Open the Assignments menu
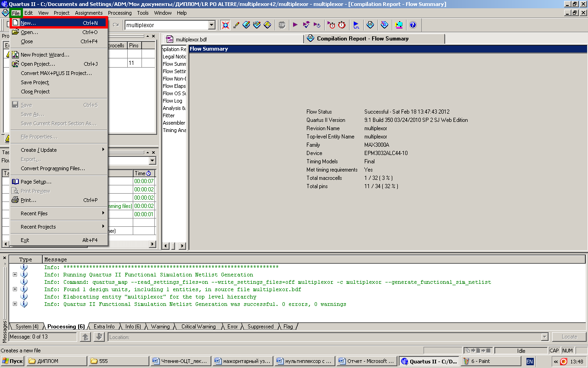The height and width of the screenshot is (368, 588). 89,13
